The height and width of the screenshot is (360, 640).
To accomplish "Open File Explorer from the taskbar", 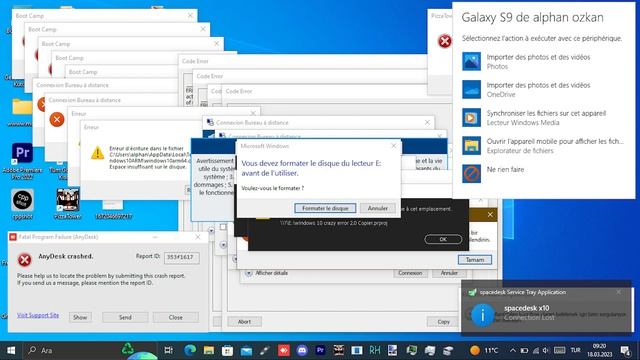I will (x=209, y=350).
